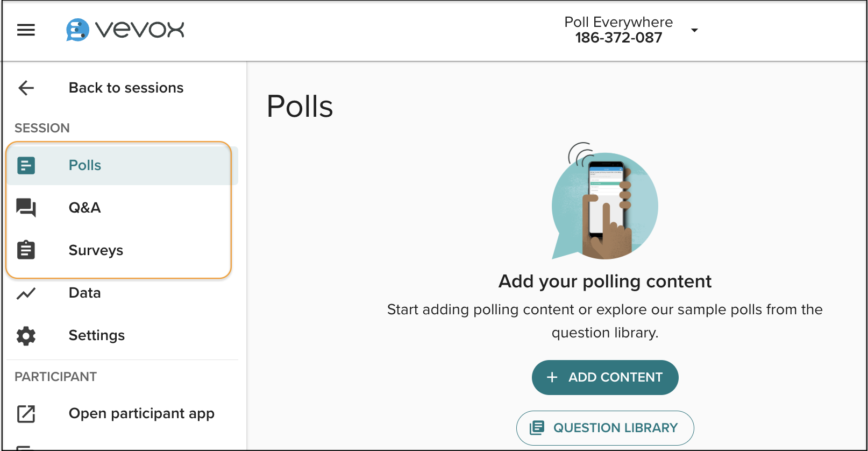Screen dimensions: 868x451
Task: Expand the session dropdown arrow
Action: pyautogui.click(x=694, y=30)
